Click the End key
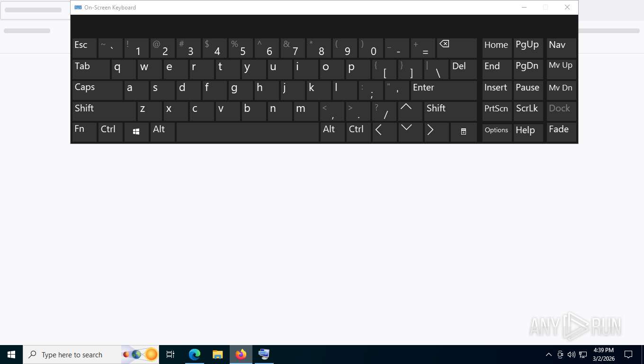 (497, 69)
